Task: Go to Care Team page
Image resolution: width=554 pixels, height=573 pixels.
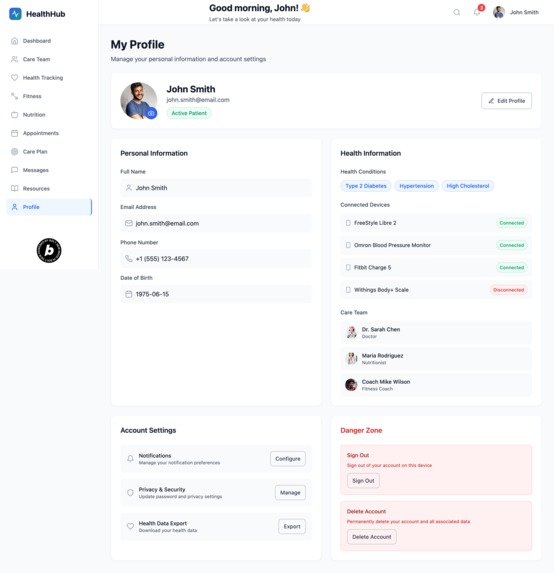Action: pyautogui.click(x=49, y=59)
